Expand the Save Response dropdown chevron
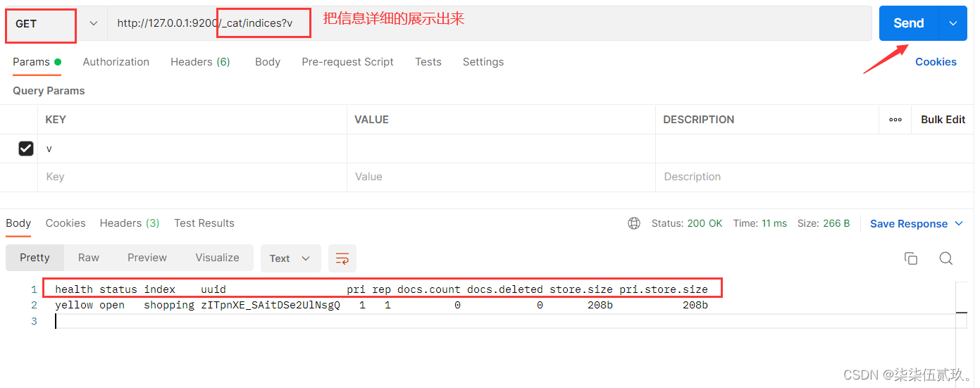Screen dimensions: 980x388 point(959,224)
